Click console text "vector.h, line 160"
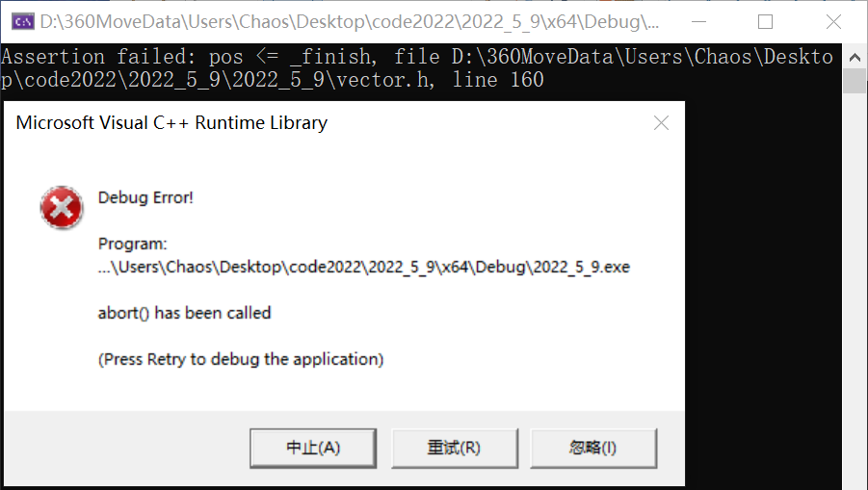This screenshot has height=490, width=868. point(440,80)
